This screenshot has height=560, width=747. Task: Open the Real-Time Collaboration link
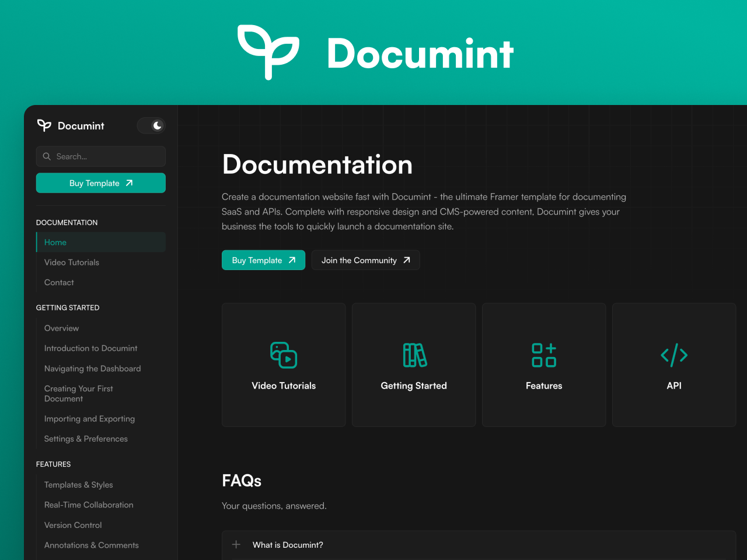(x=89, y=505)
